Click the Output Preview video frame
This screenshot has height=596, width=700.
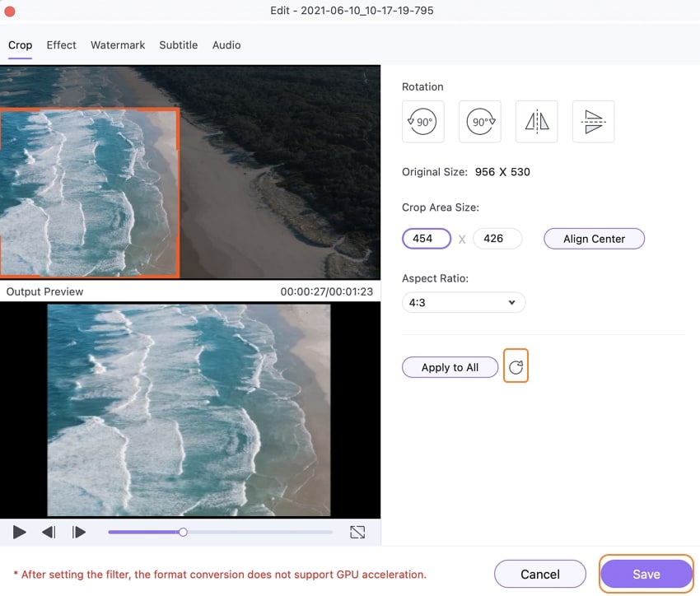189,410
